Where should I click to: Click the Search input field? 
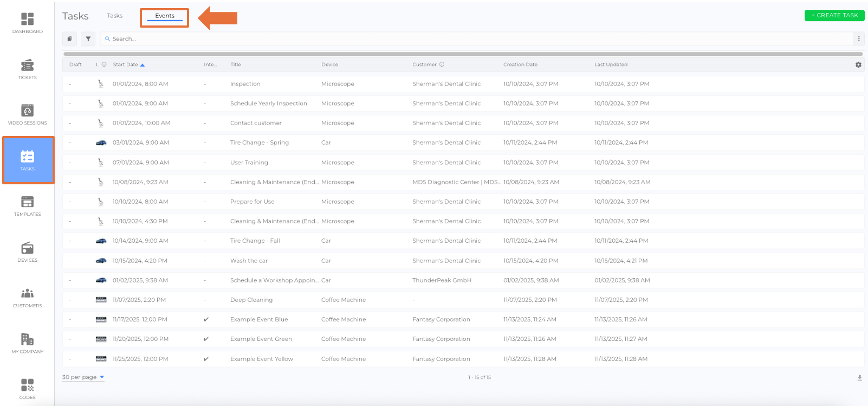tap(477, 39)
